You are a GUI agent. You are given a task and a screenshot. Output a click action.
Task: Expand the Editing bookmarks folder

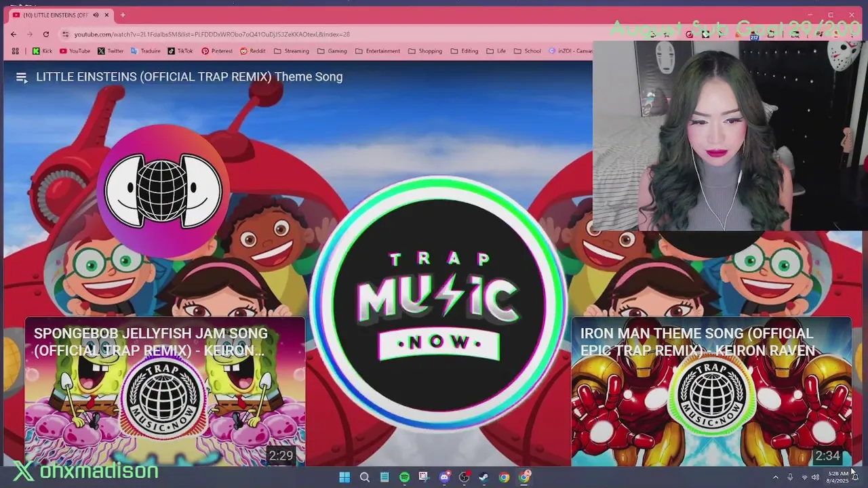point(465,51)
